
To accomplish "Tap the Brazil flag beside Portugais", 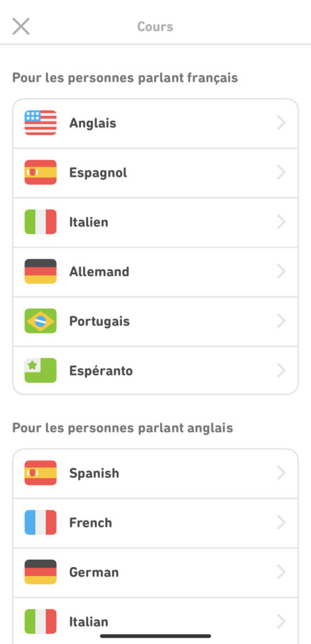I will point(40,321).
